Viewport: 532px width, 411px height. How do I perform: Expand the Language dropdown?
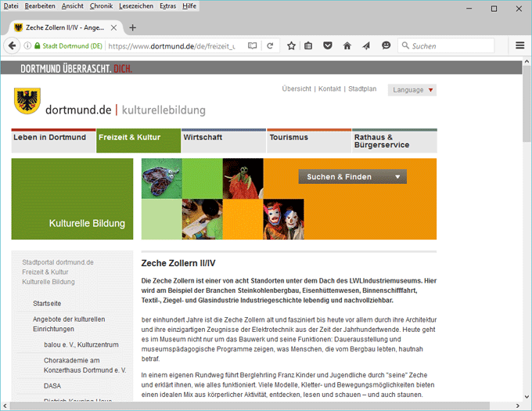tap(412, 90)
